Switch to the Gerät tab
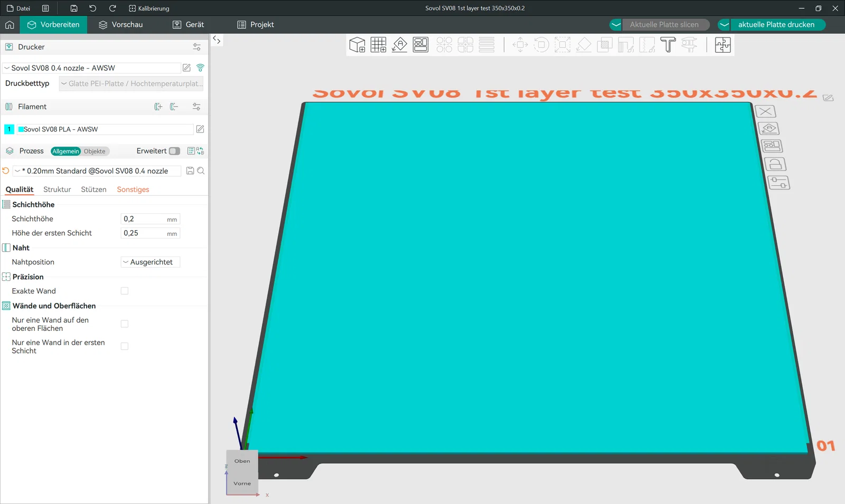Screen dimensions: 845x504 tap(189, 25)
